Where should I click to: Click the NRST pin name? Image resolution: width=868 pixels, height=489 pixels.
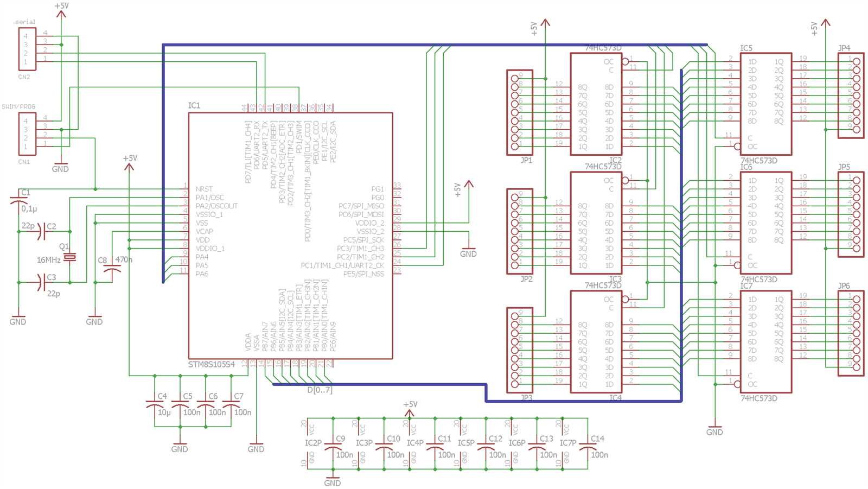204,189
